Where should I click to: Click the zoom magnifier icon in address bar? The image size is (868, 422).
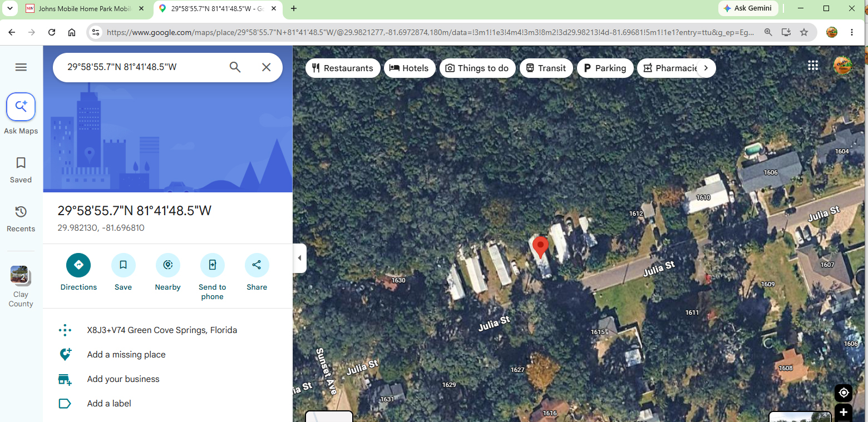[x=768, y=32]
